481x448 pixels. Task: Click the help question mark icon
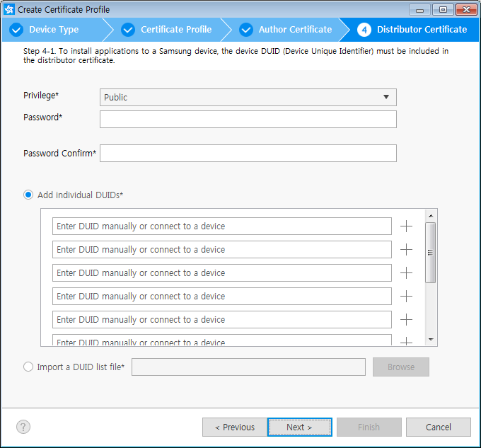[23, 427]
